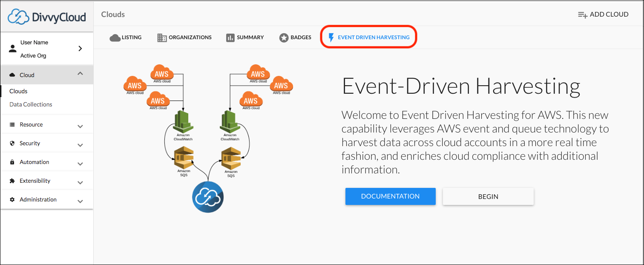Click the Event-Driven Harvesting heading
This screenshot has width=644, height=265.
(x=461, y=86)
